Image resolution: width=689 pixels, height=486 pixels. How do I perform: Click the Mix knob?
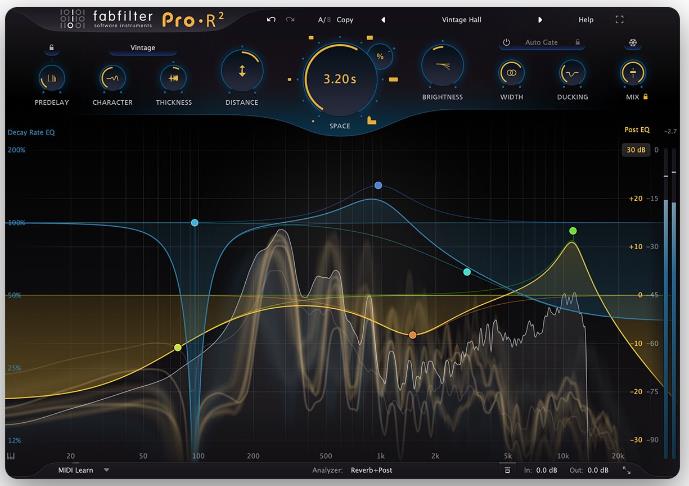[633, 73]
